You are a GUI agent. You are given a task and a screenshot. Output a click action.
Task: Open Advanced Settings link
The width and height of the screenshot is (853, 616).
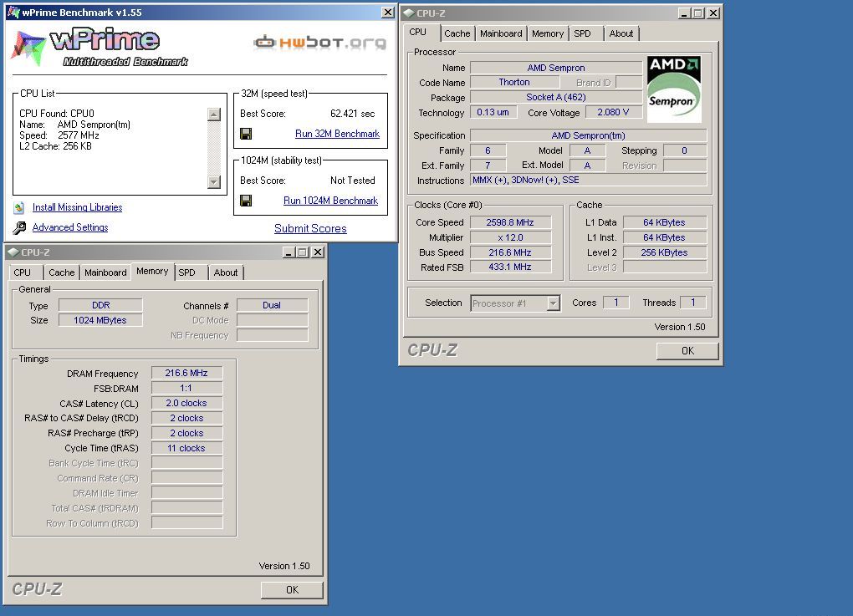pyautogui.click(x=70, y=227)
